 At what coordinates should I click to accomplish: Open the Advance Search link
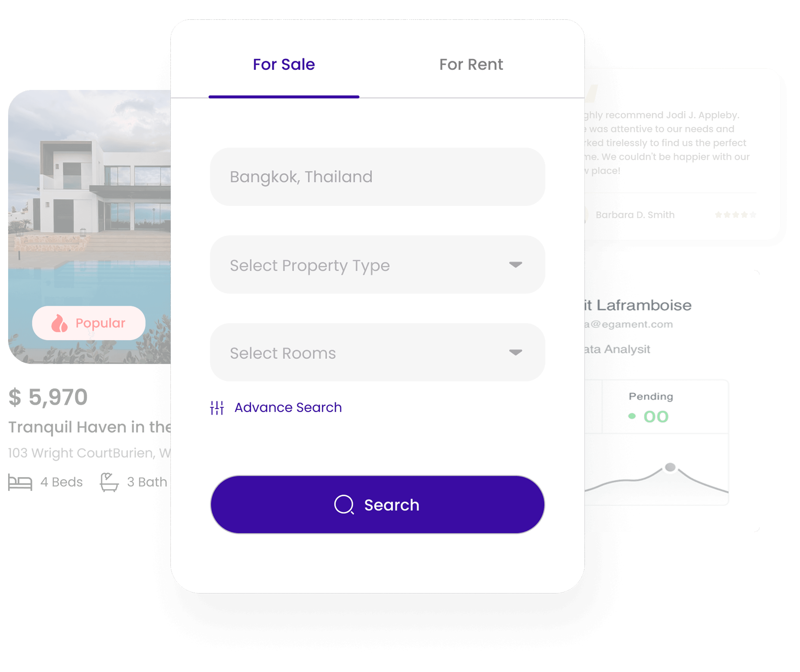[x=288, y=408]
